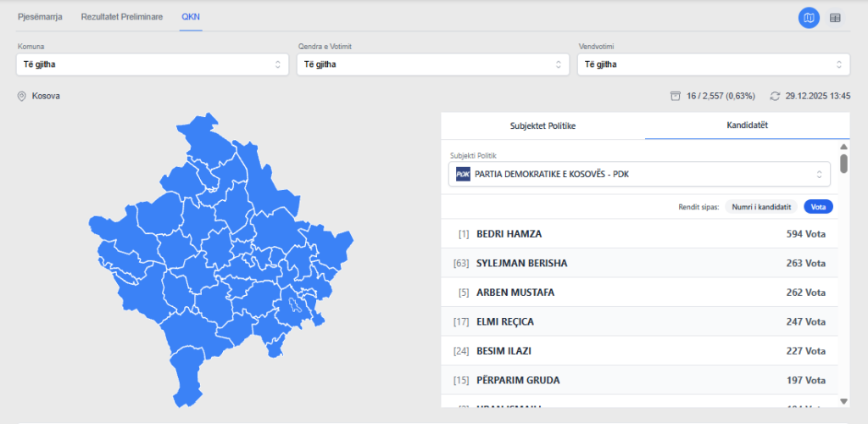868x424 pixels.
Task: Select the Kandidatët tab
Action: click(x=747, y=126)
